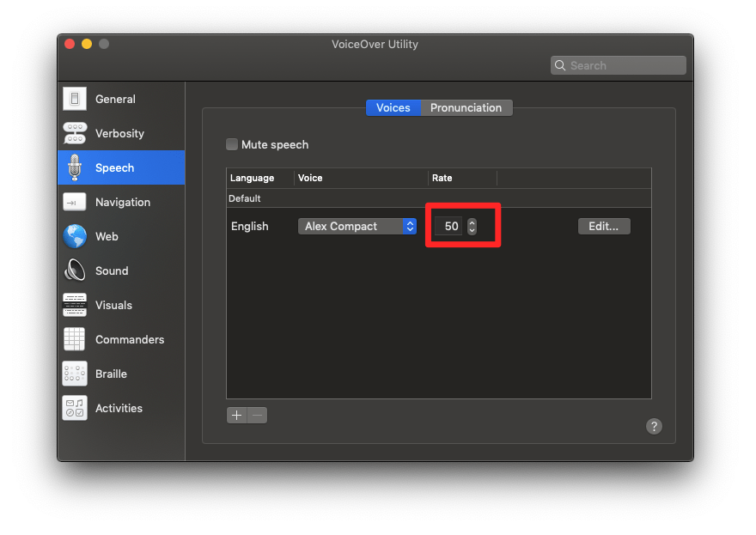Click the Speech label in sidebar
Image resolution: width=756 pixels, height=535 pixels.
click(x=115, y=167)
